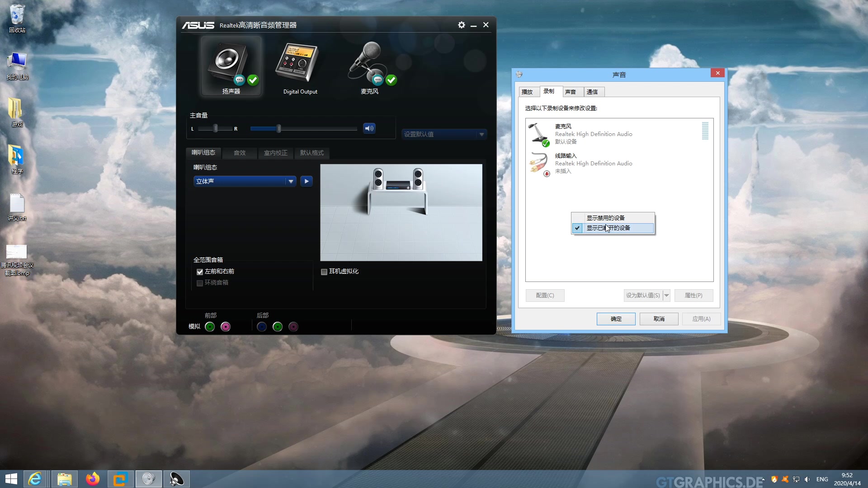Open File Explorer from the taskbar
Image resolution: width=868 pixels, height=488 pixels.
pos(64,479)
